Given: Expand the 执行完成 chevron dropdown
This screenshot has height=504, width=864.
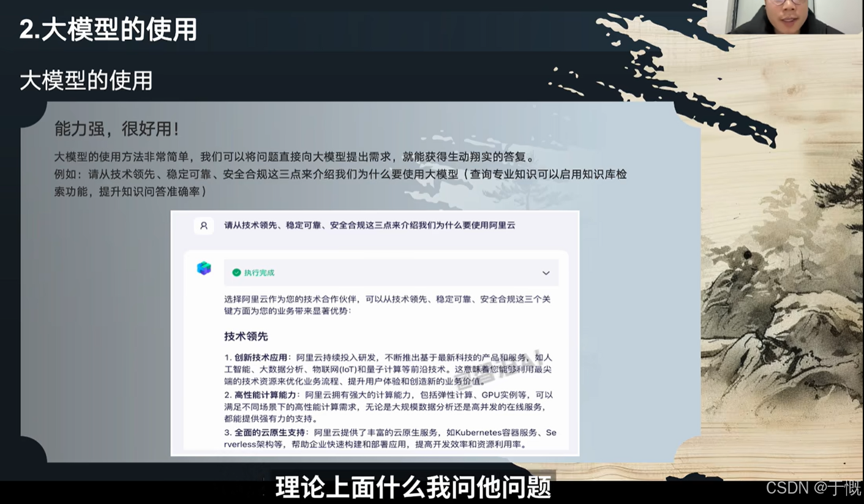Looking at the screenshot, I should point(546,273).
